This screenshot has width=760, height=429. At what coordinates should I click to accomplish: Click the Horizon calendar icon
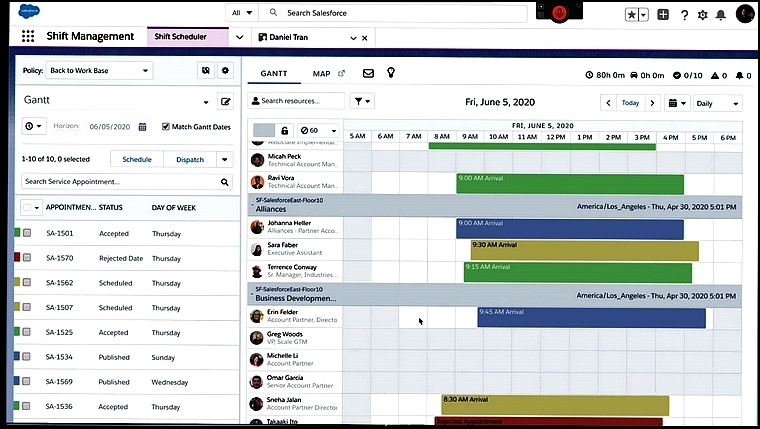pyautogui.click(x=142, y=127)
